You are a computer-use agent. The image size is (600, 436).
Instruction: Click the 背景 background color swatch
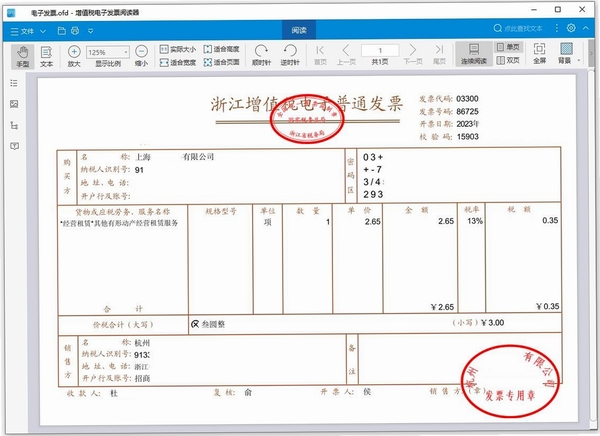(566, 49)
